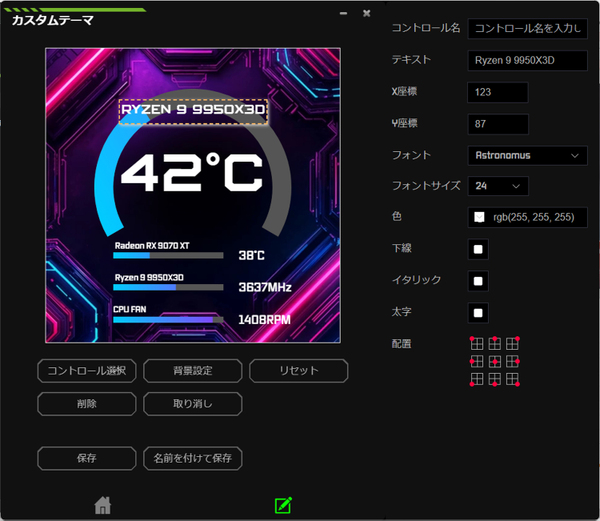Click the CPU FAN progress bar
The height and width of the screenshot is (521, 600).
pos(168,319)
